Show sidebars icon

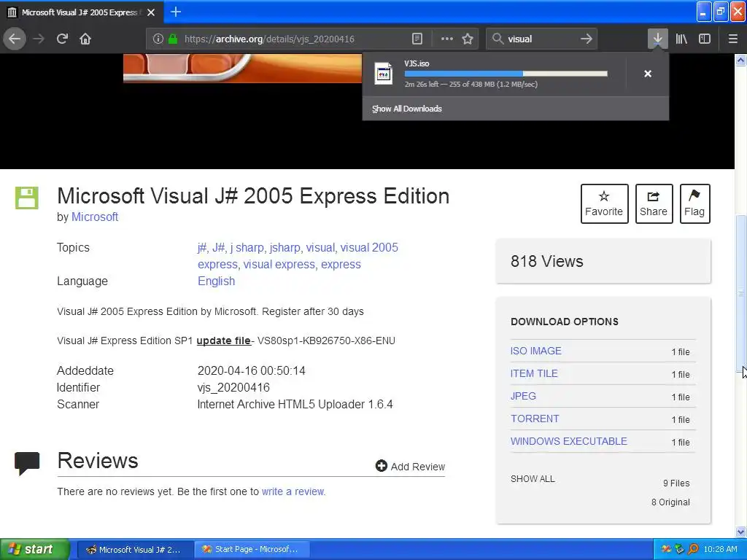pos(705,39)
